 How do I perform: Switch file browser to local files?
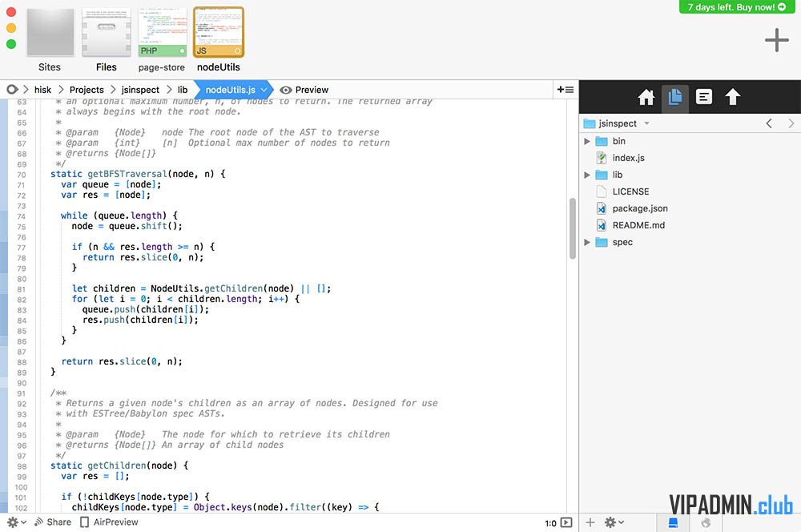pyautogui.click(x=673, y=522)
